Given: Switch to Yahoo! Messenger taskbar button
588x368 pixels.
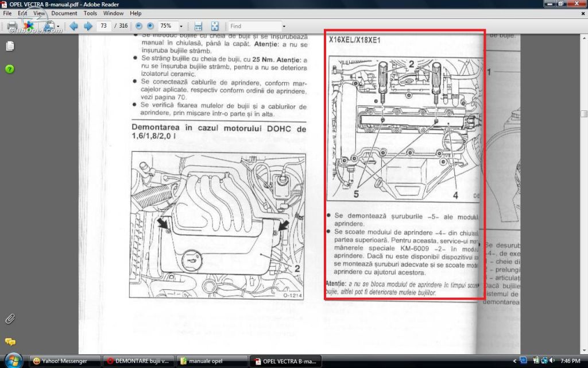Looking at the screenshot, I should coord(64,361).
